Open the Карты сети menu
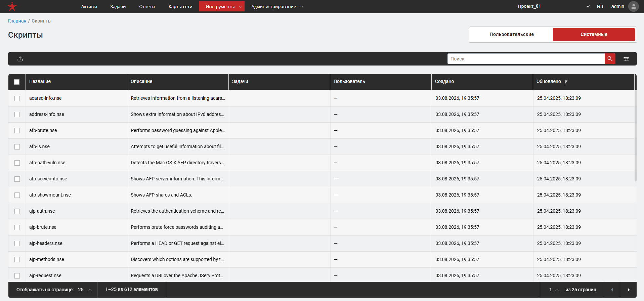Image resolution: width=644 pixels, height=301 pixels. [180, 6]
